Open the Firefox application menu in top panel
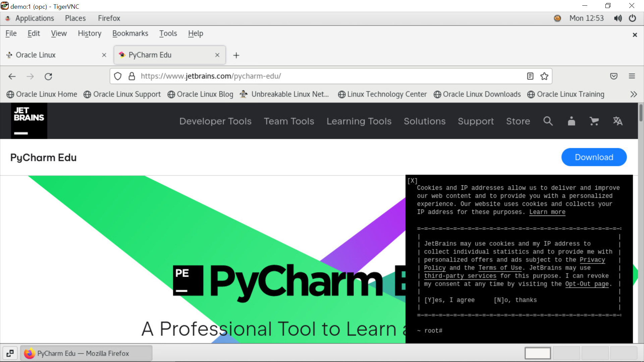The height and width of the screenshot is (362, 644). 109,18
